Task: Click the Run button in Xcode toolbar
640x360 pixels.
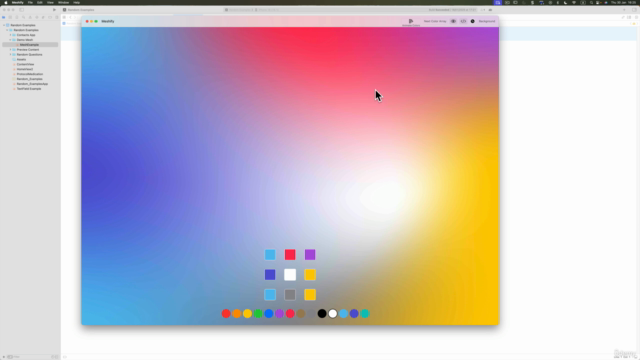Action: (54, 10)
